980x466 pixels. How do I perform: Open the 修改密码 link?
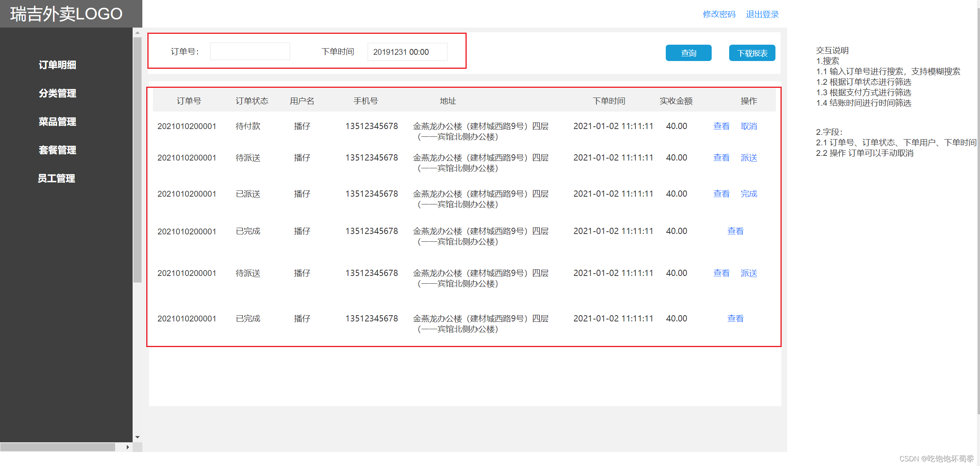point(719,14)
